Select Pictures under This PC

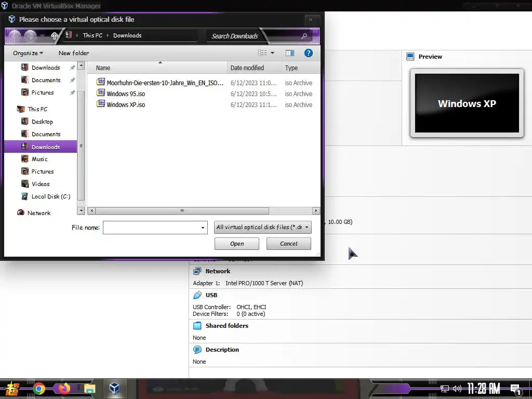43,171
